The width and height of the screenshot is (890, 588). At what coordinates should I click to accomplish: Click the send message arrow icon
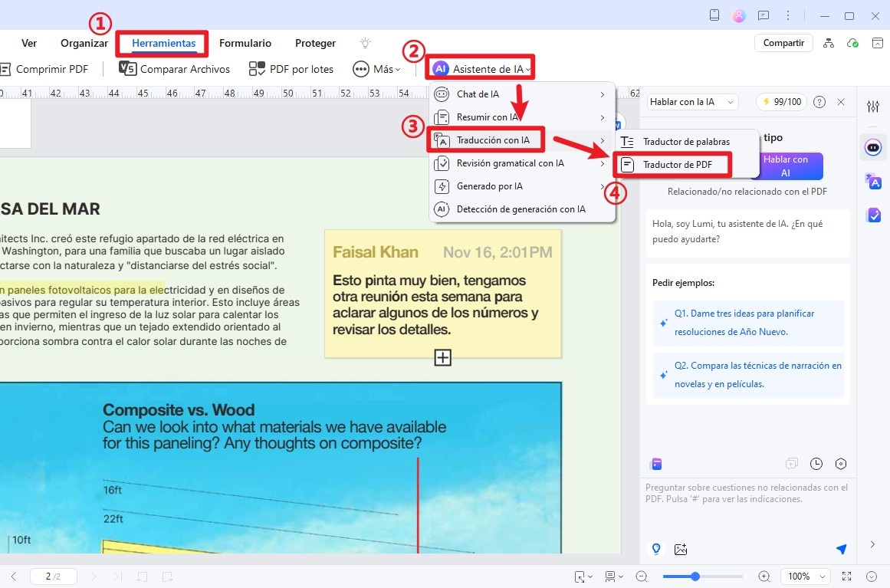(841, 549)
